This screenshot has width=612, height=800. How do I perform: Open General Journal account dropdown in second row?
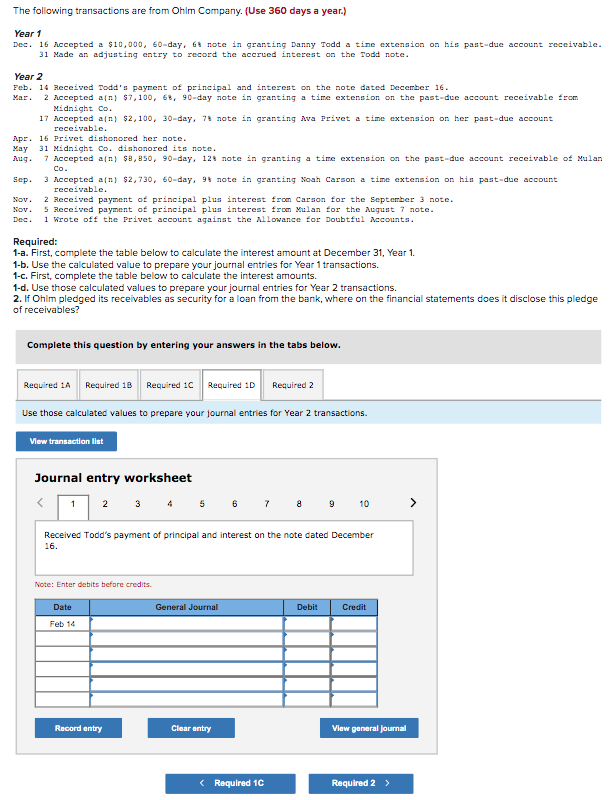[x=187, y=639]
